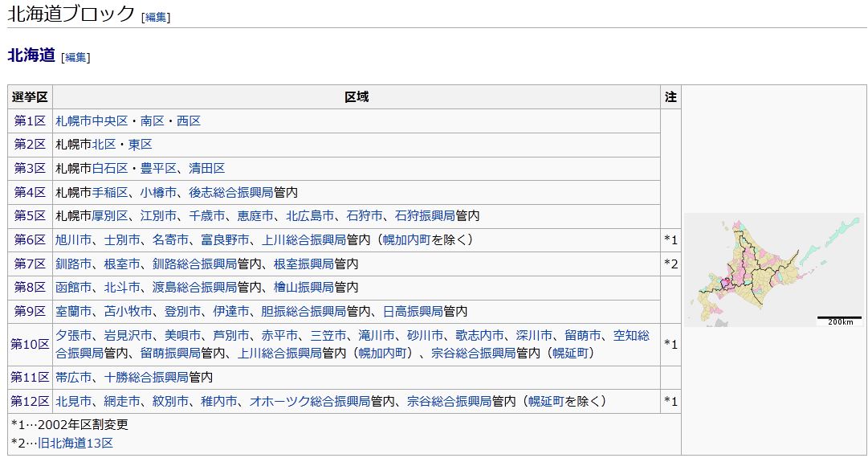Screen dimensions: 868x458
Task: Follow 十勝総合振興局 link
Action: pyautogui.click(x=146, y=377)
